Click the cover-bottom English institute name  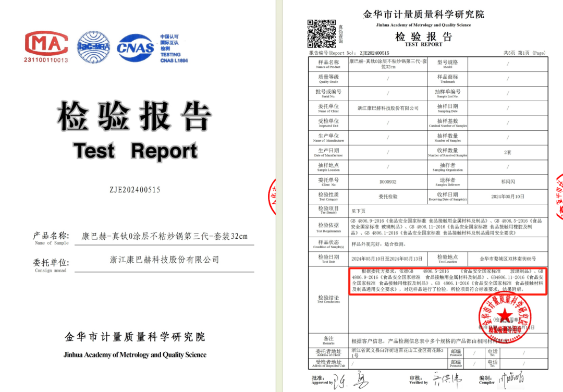[x=135, y=354]
